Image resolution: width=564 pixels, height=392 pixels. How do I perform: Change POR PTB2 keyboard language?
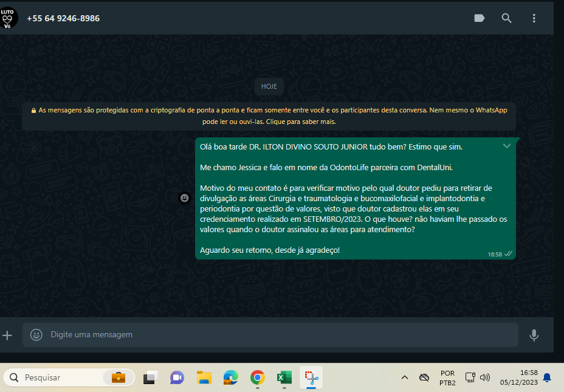point(447,377)
